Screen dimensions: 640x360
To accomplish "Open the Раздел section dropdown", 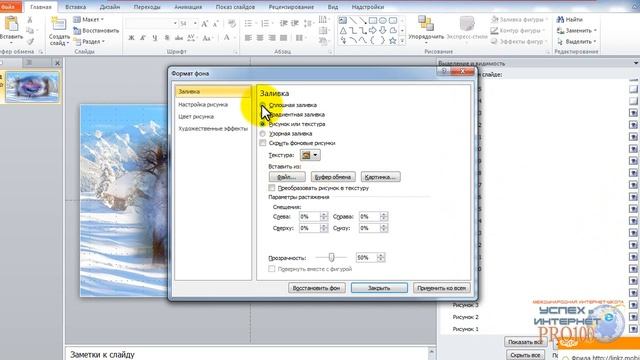I will (x=89, y=42).
